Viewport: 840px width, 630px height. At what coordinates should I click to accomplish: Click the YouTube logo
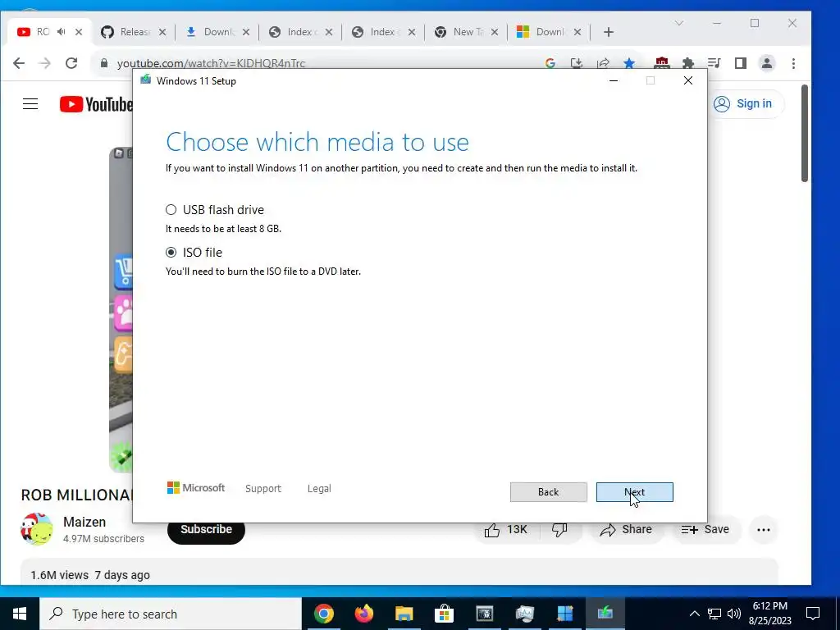tap(96, 104)
